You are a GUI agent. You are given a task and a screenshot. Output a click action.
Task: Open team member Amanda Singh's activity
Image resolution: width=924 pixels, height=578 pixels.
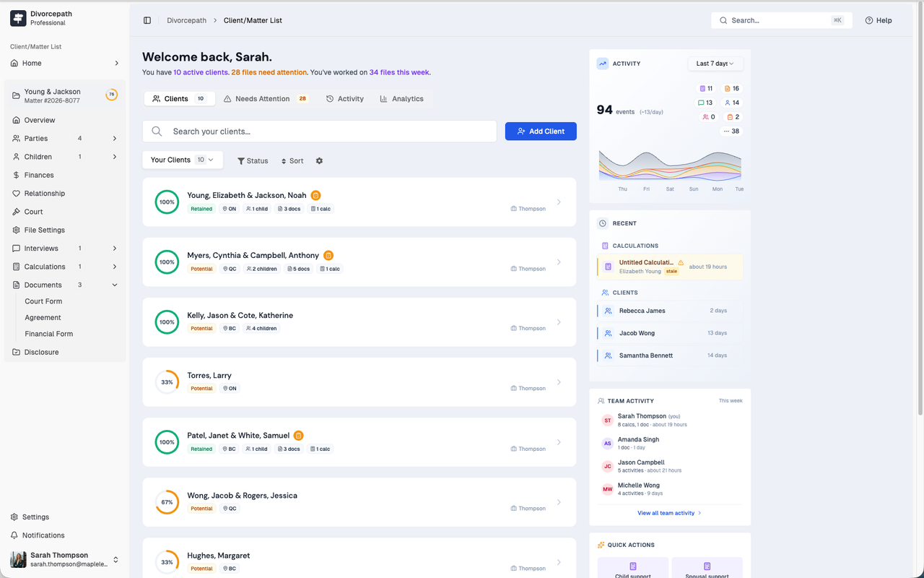coord(670,443)
